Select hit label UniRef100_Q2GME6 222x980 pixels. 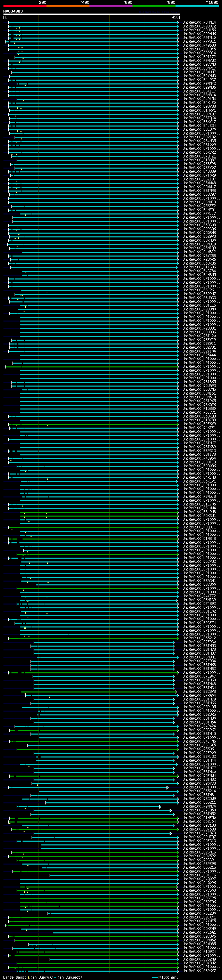point(199,852)
